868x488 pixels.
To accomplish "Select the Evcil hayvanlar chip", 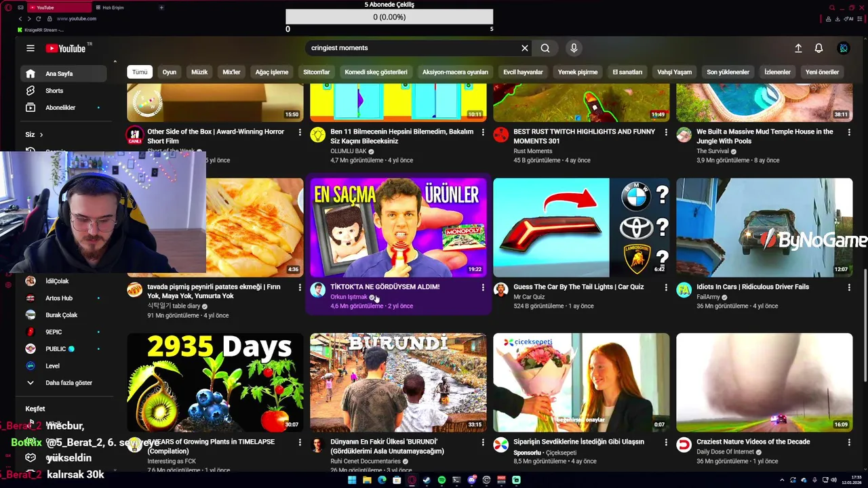I will 523,72.
